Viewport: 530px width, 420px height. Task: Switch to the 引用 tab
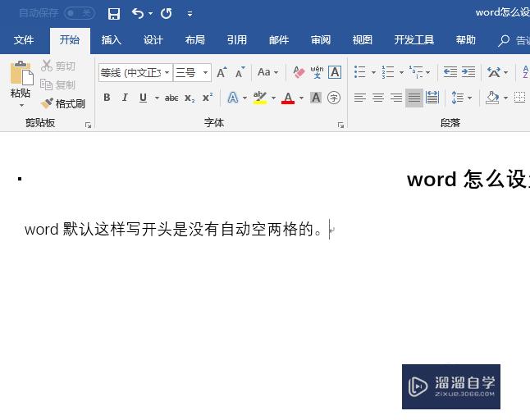(x=237, y=40)
